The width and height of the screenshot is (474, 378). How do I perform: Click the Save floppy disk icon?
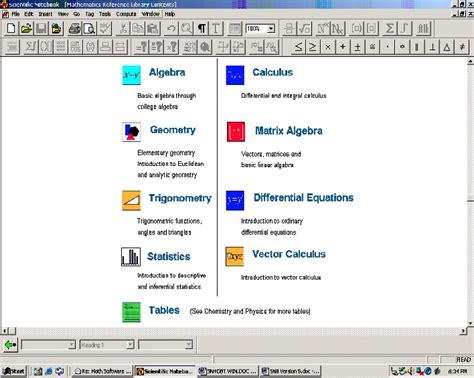click(x=41, y=29)
